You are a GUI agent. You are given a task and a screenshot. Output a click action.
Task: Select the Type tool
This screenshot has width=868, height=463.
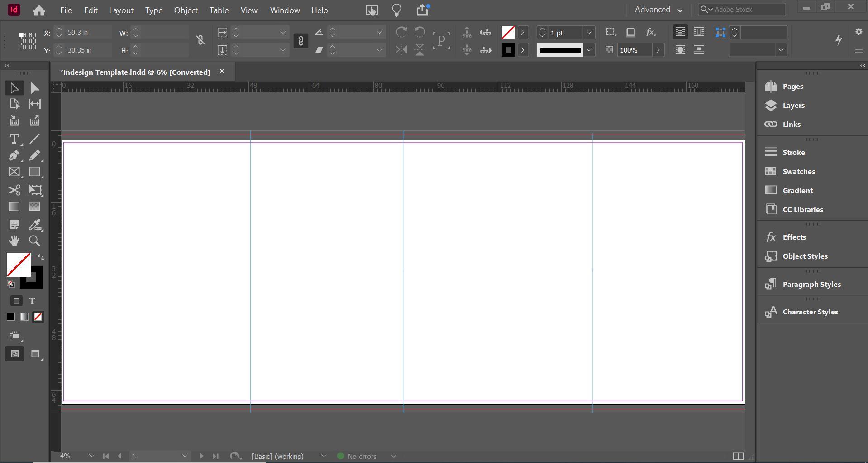[x=14, y=139]
